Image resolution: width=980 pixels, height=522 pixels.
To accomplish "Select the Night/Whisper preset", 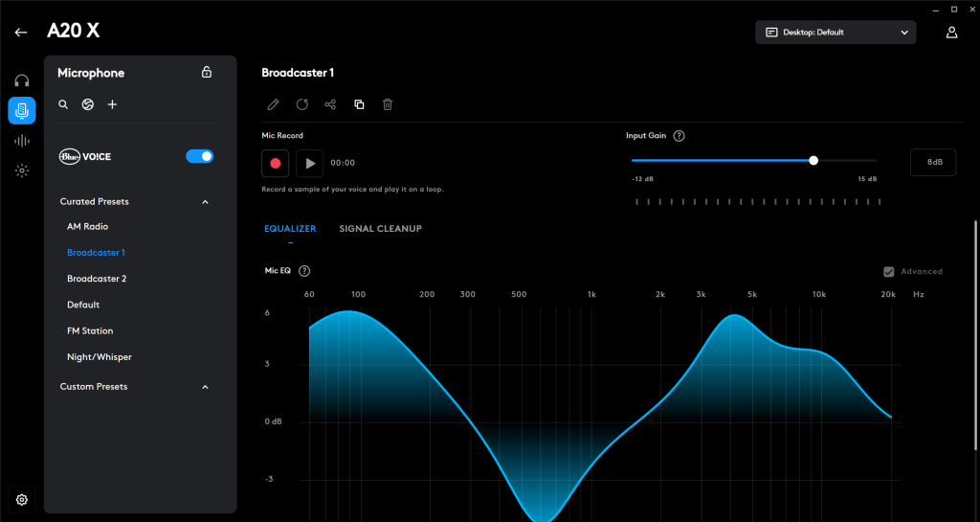I will pyautogui.click(x=100, y=357).
